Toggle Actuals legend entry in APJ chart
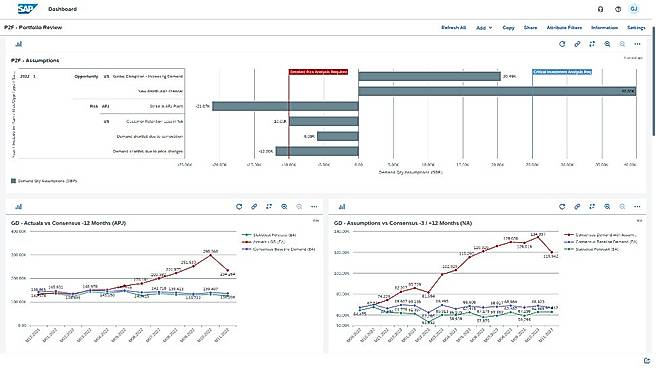The height and width of the screenshot is (368, 656). point(264,242)
